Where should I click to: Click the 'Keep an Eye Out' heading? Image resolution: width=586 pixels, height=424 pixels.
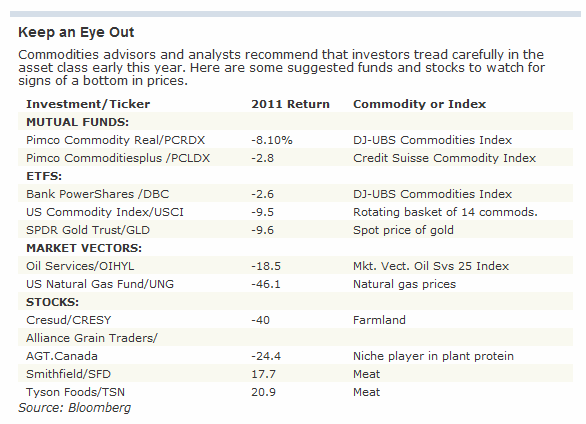[x=76, y=32]
